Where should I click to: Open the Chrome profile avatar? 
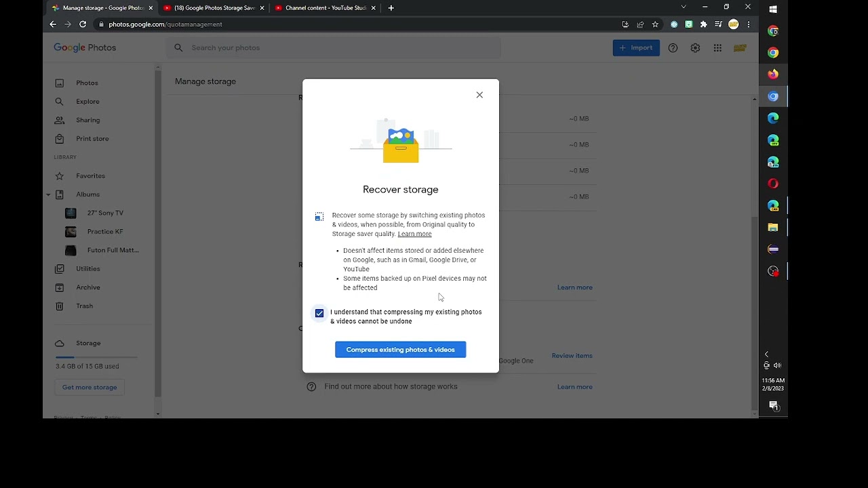733,24
